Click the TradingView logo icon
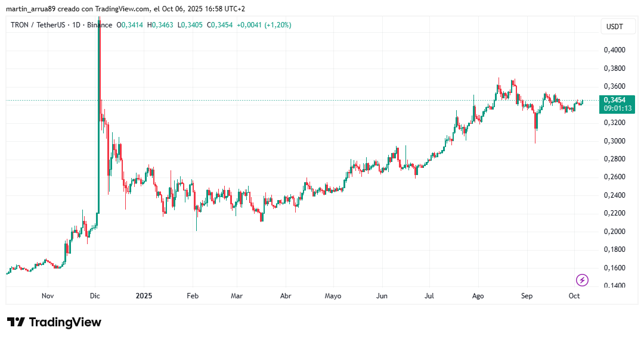 click(x=16, y=322)
